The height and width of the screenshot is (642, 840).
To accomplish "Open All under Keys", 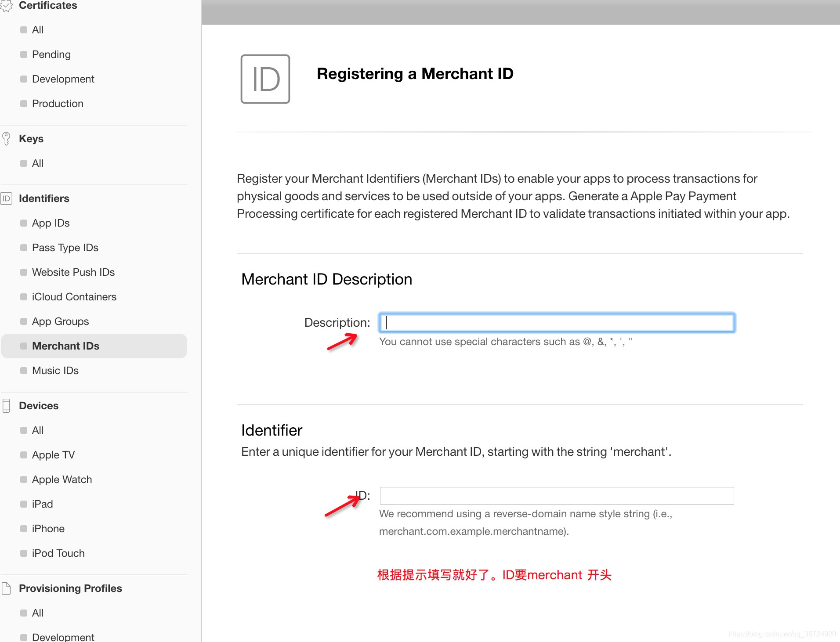I will coord(38,163).
